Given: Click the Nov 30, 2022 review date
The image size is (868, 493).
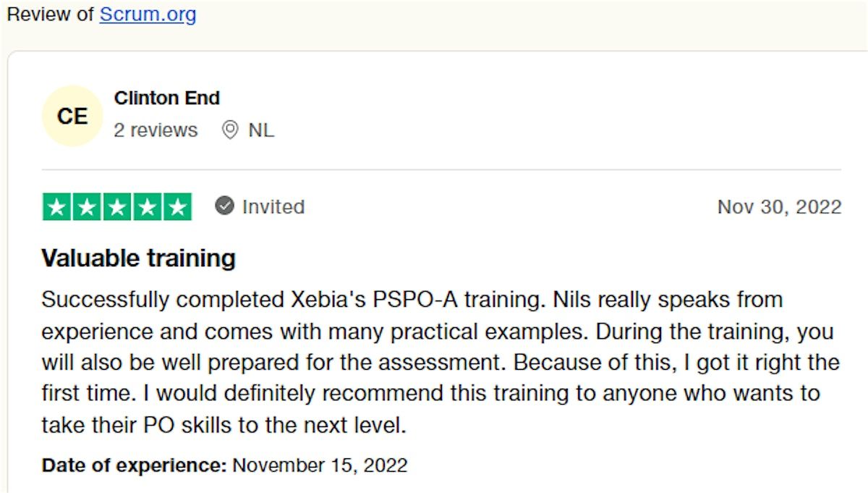Looking at the screenshot, I should point(779,207).
